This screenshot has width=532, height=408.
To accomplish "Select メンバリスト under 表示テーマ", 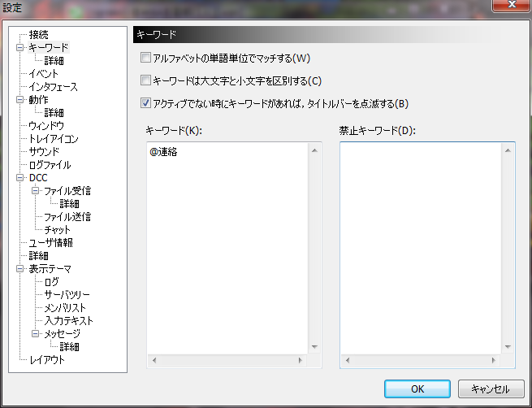I will [x=65, y=308].
